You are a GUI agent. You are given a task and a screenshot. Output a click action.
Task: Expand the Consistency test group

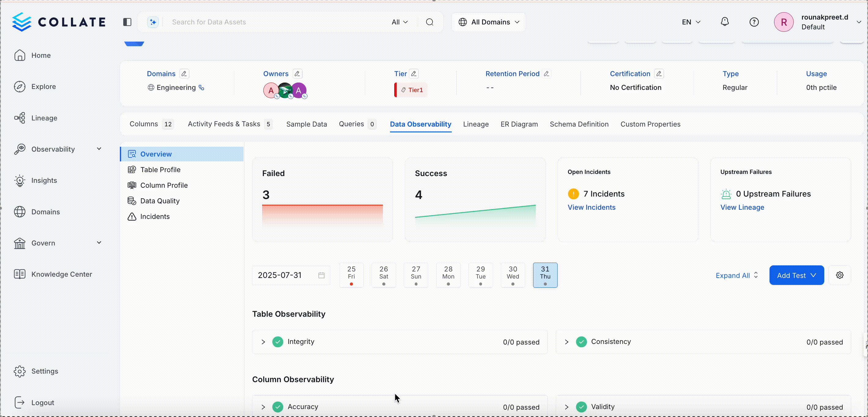pos(567,342)
